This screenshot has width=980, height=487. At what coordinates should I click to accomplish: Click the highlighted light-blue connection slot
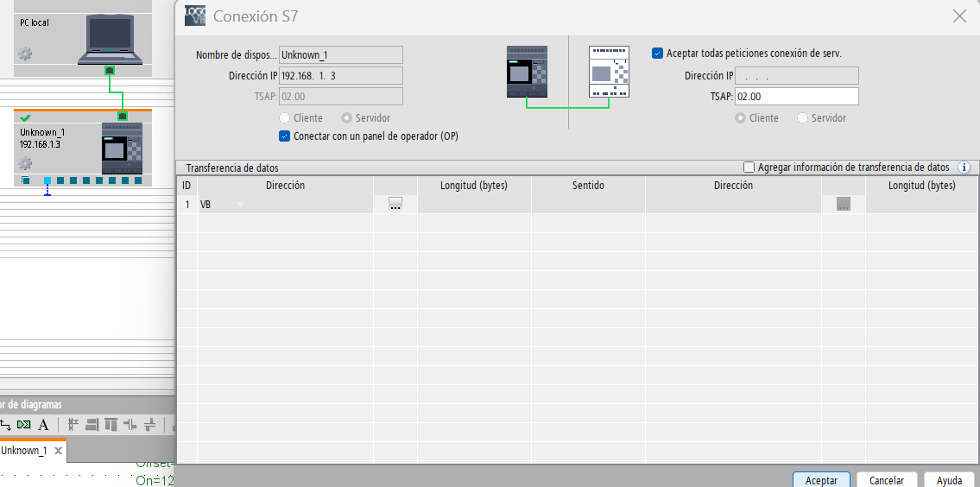pos(47,180)
